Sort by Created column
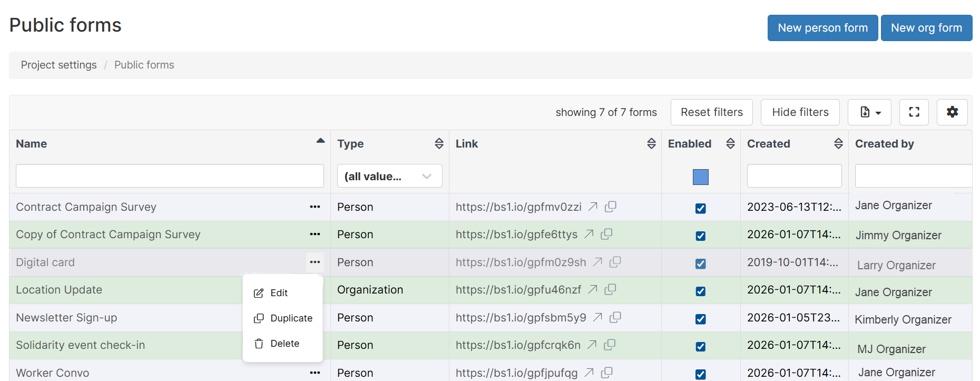The height and width of the screenshot is (381, 980). click(838, 143)
